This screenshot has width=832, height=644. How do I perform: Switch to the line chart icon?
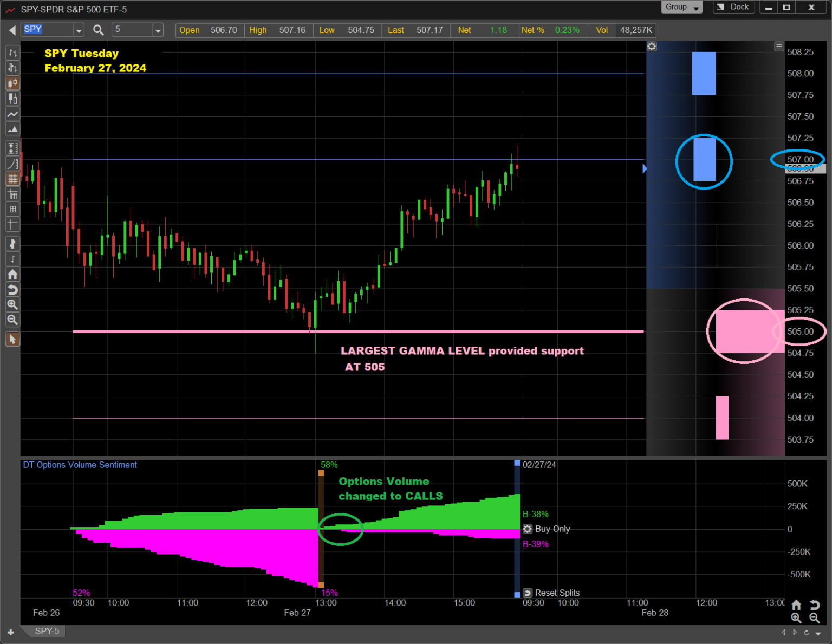[12, 114]
